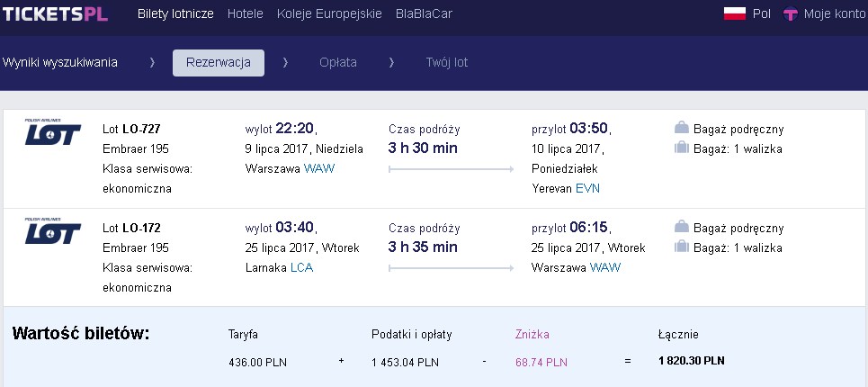Image resolution: width=868 pixels, height=387 pixels.
Task: Click the Polish flag language icon
Action: tap(735, 13)
